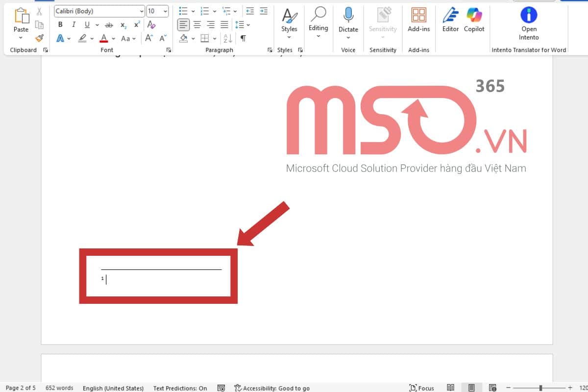
Task: Expand the bullets library dropdown arrow
Action: [193, 11]
